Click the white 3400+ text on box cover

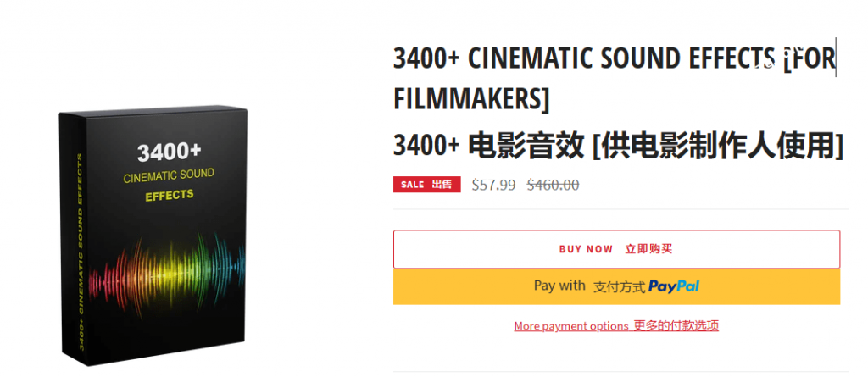point(170,152)
